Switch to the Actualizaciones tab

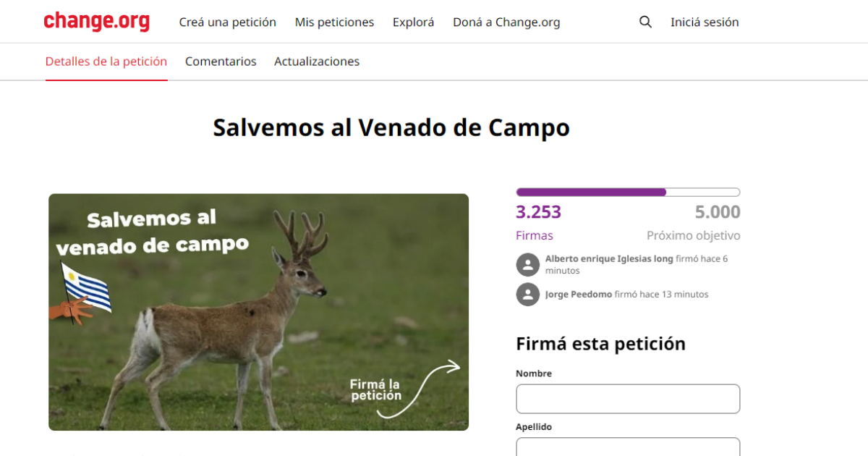[x=317, y=62]
